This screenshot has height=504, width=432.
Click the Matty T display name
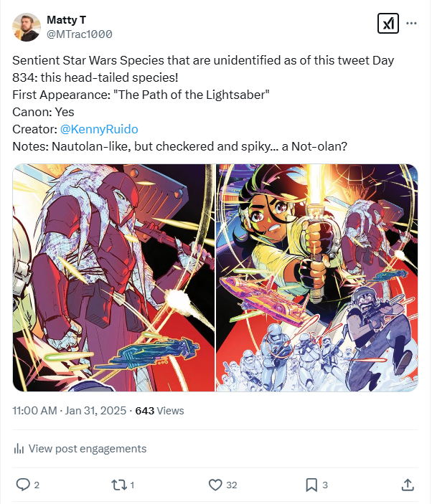click(x=65, y=19)
